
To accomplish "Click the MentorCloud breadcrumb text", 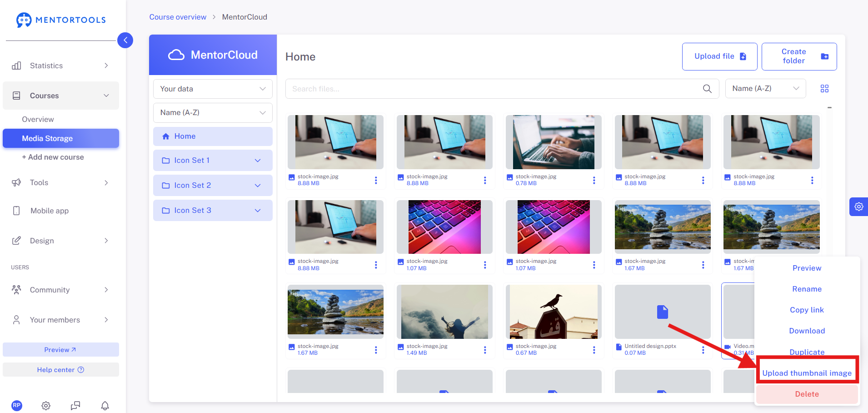I will point(244,17).
